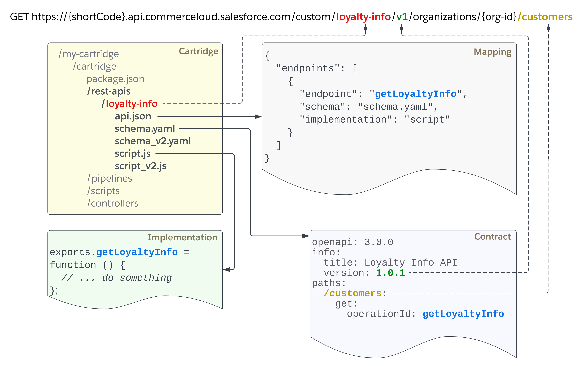Click the red 'loyalty-info' URL segment

(363, 17)
